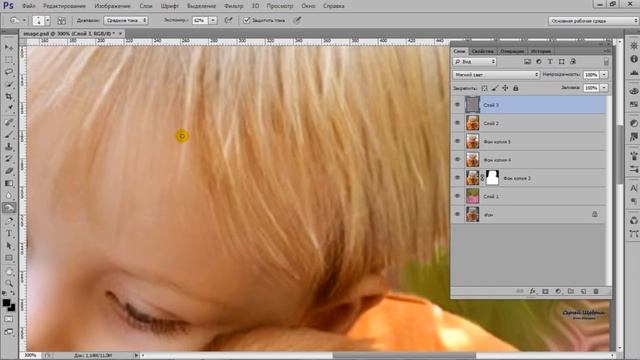Select the Path Selection tool
Image resolution: width=640 pixels, height=360 pixels.
coord(9,246)
